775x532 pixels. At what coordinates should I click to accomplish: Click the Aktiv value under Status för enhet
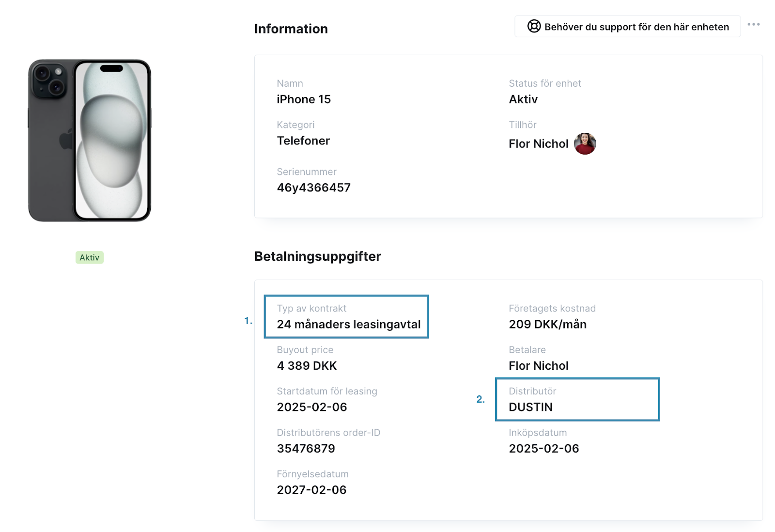523,99
